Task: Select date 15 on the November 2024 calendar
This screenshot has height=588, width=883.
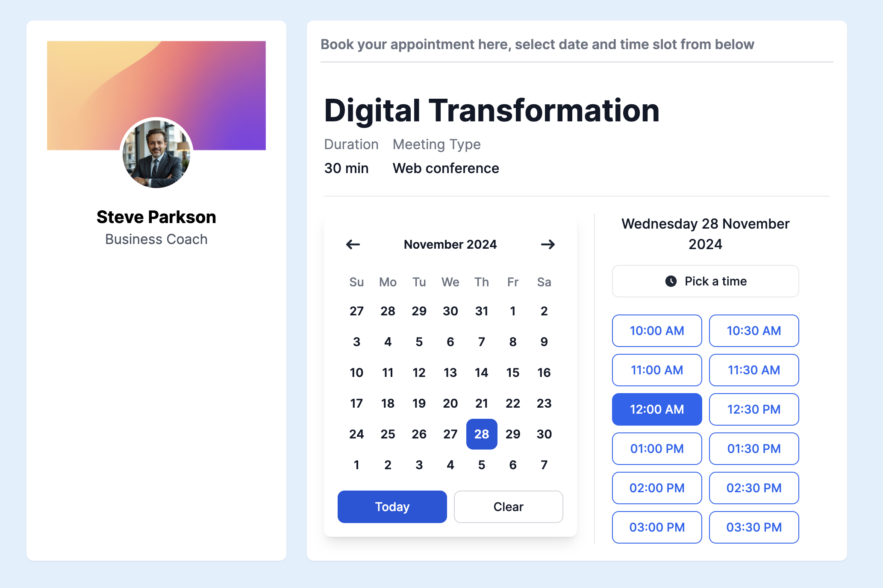Action: click(x=512, y=372)
